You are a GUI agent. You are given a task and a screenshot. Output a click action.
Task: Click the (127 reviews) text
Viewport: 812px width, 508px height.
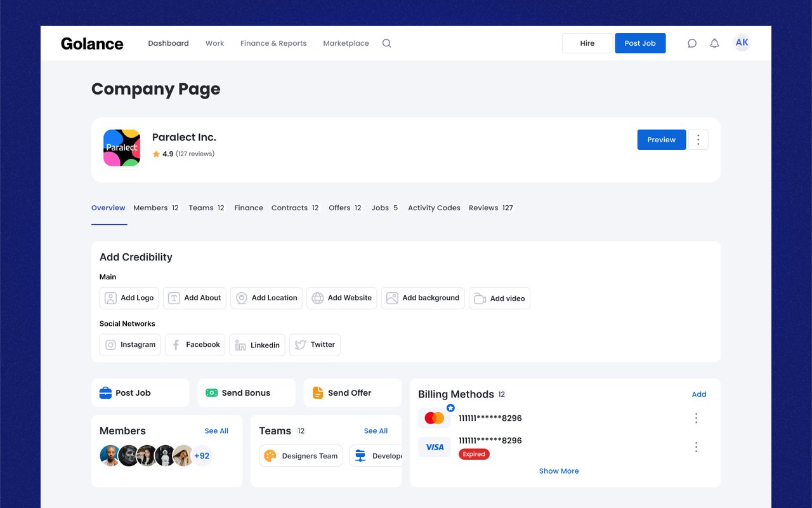195,154
